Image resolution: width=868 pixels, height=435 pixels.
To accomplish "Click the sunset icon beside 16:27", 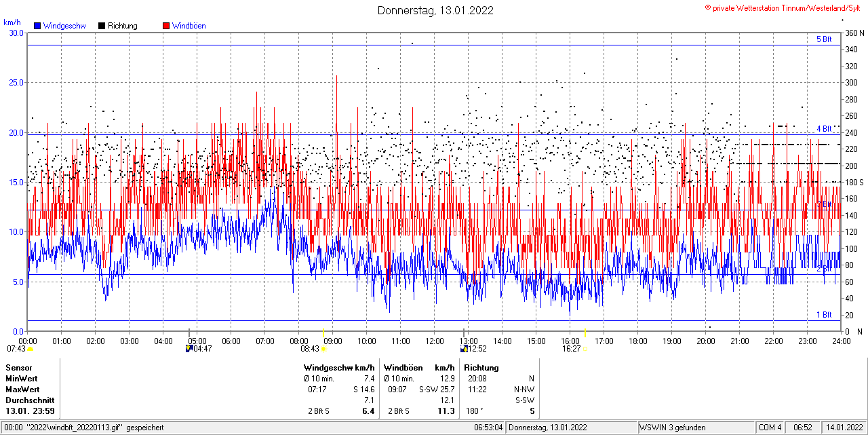I will (585, 349).
